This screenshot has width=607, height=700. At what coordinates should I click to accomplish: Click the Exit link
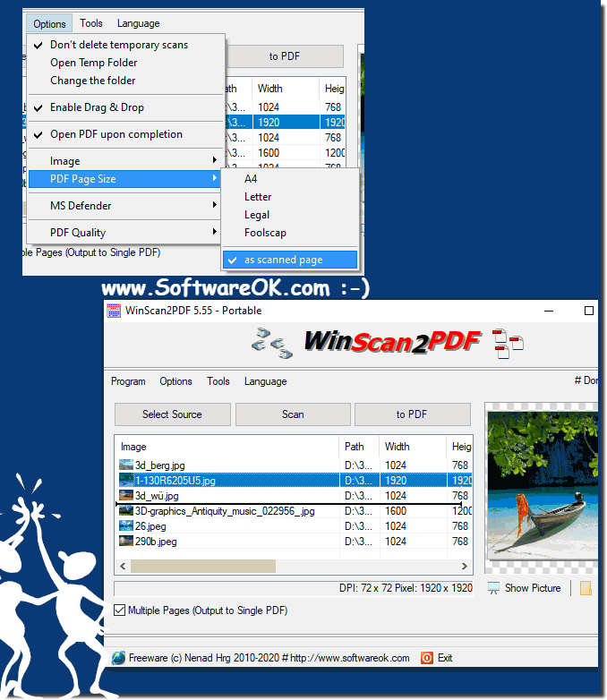445,658
